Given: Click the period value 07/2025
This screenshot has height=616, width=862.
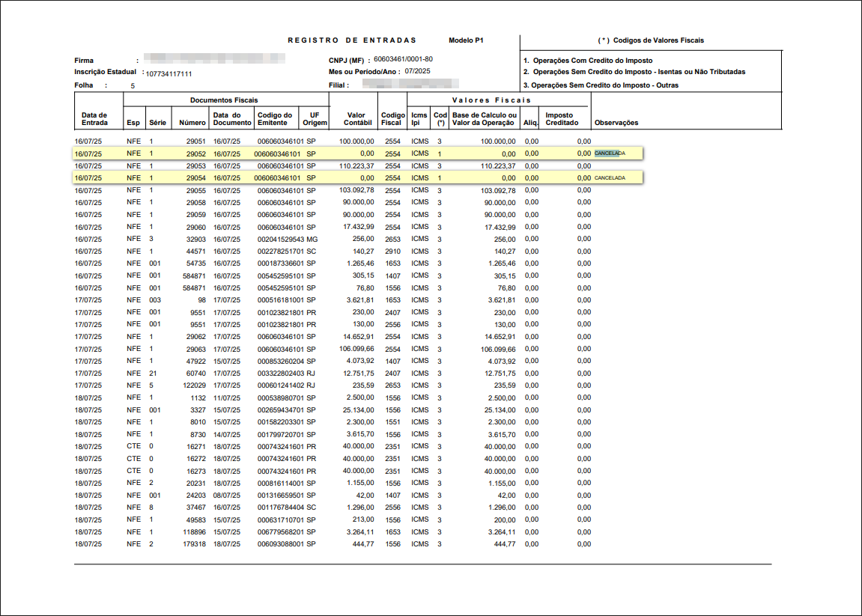Looking at the screenshot, I should pos(419,71).
